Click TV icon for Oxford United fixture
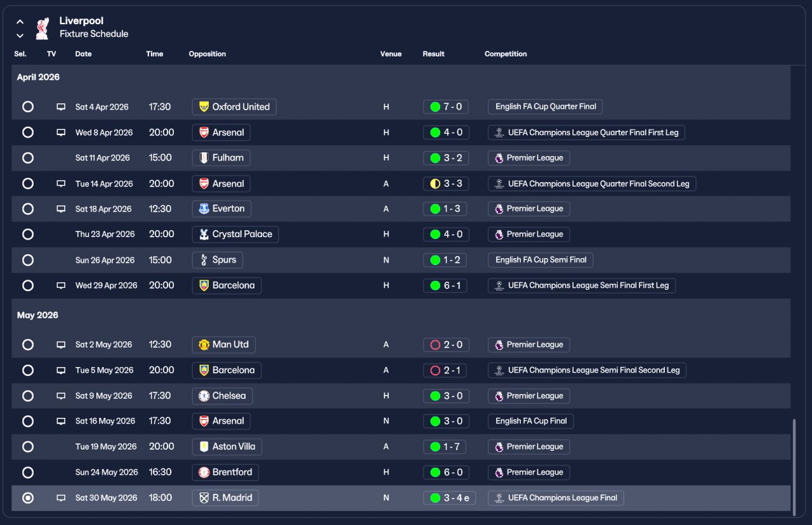 (61, 107)
